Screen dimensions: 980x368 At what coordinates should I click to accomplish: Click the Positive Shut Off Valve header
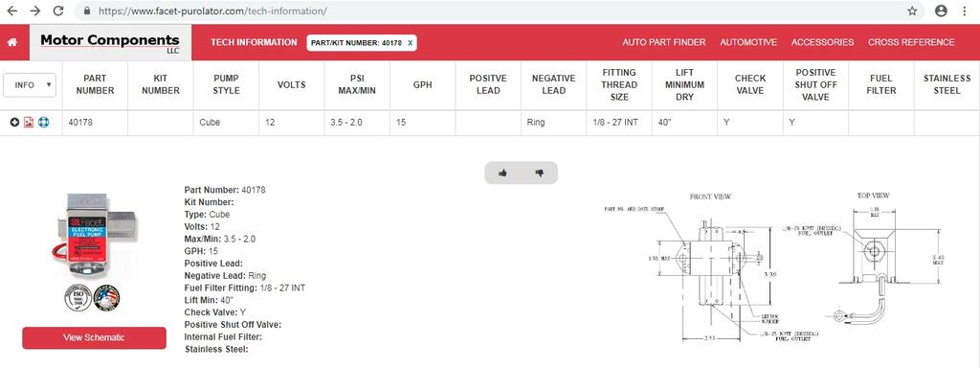[815, 85]
